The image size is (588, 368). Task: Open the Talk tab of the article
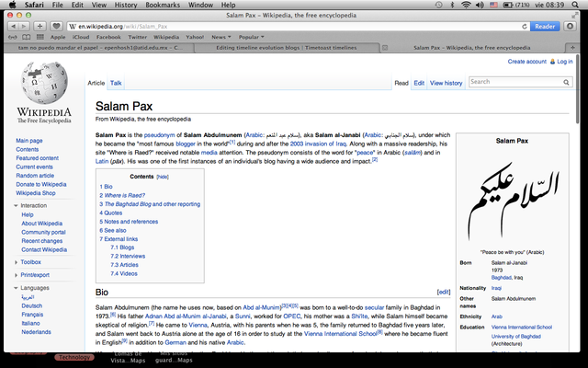click(x=116, y=83)
